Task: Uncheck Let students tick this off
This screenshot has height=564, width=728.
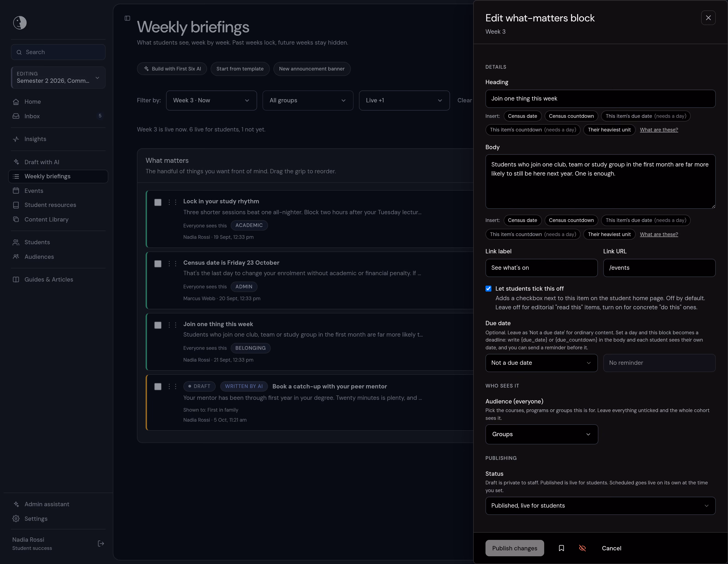Action: click(x=488, y=289)
